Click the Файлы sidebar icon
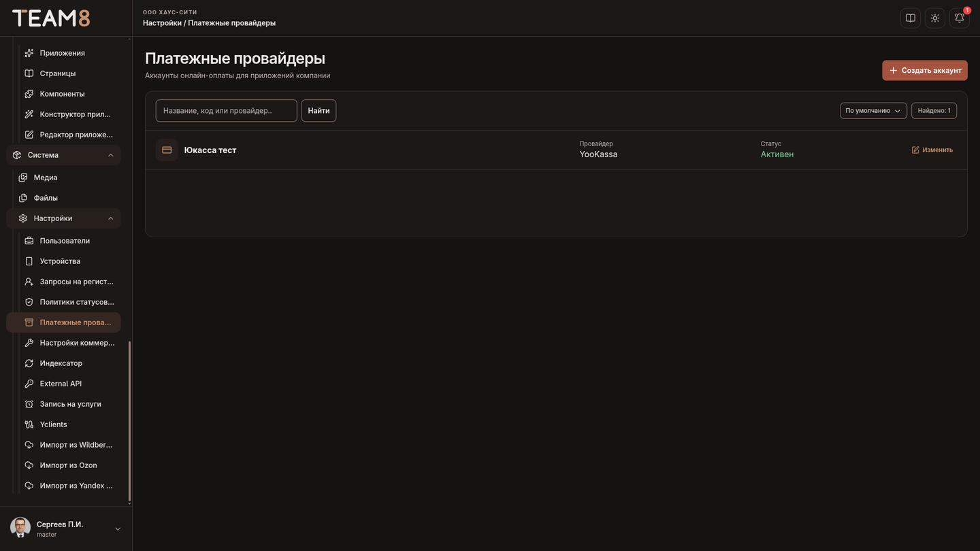Image resolution: width=980 pixels, height=551 pixels. (23, 198)
